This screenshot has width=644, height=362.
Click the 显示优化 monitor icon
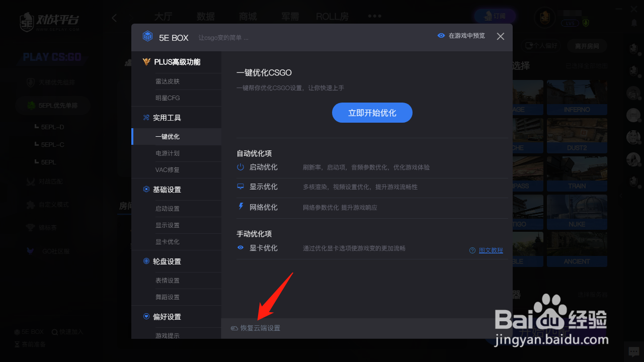(x=240, y=187)
